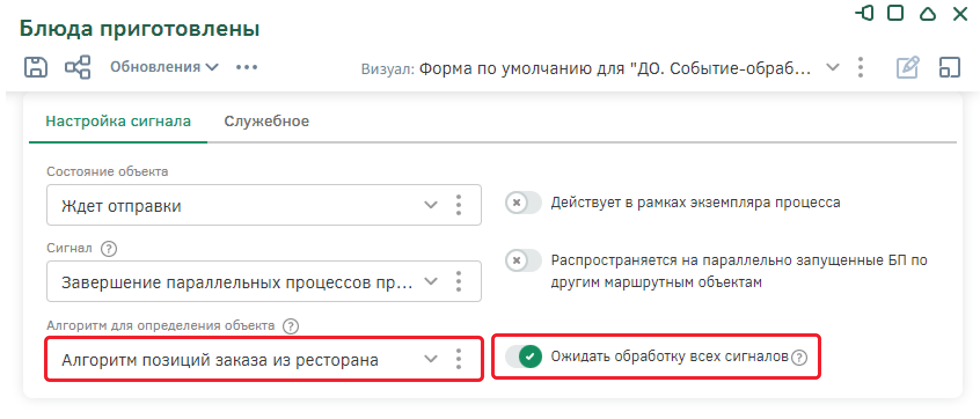980x419 pixels.
Task: Click help icon after Ожидать обработку всех сигналов
Action: pyautogui.click(x=799, y=358)
